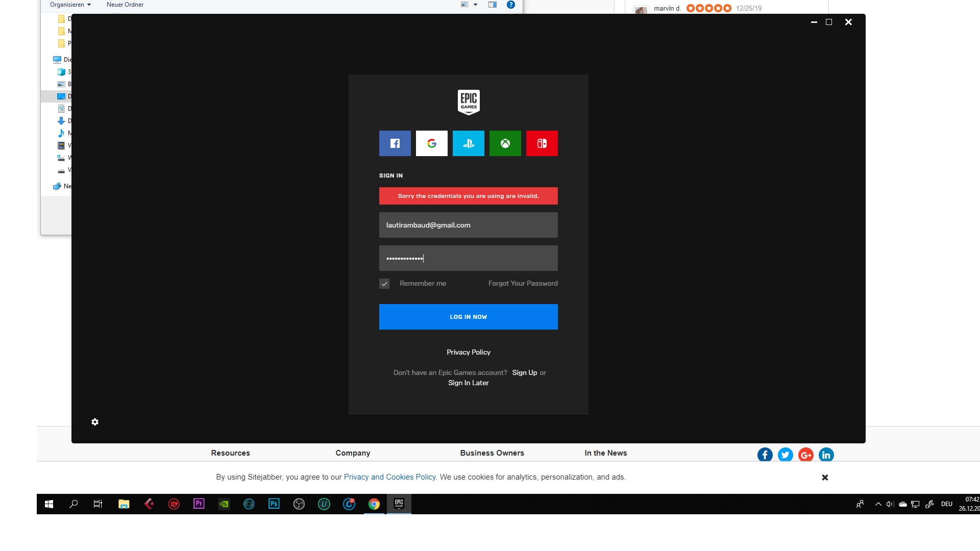Open Sitejabber Twitter page icon
This screenshot has height=551, width=980.
click(x=785, y=455)
